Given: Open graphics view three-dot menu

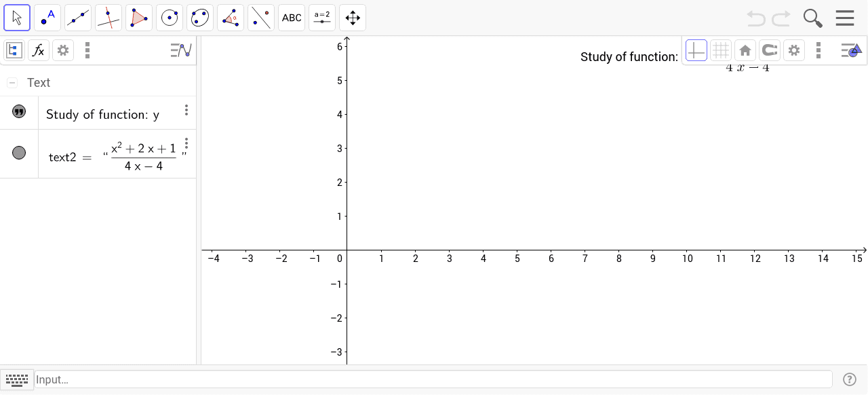Looking at the screenshot, I should tap(818, 50).
